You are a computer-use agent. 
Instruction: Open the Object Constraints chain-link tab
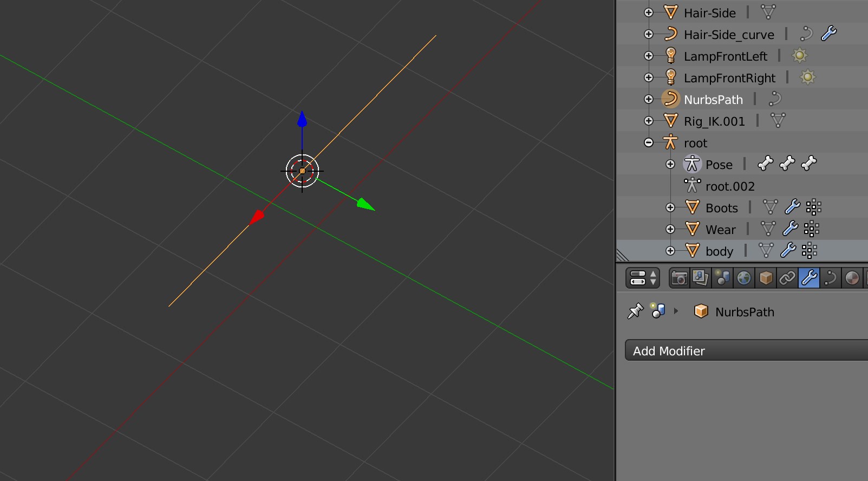787,278
